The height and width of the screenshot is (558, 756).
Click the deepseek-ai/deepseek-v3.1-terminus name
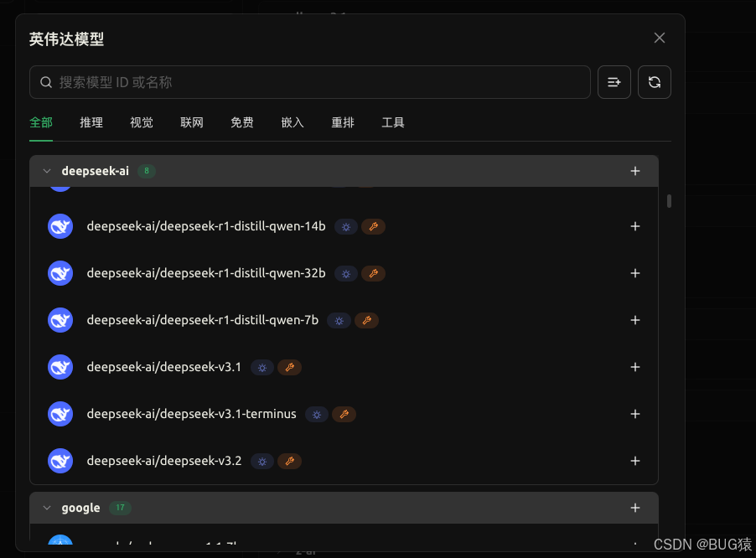(191, 414)
